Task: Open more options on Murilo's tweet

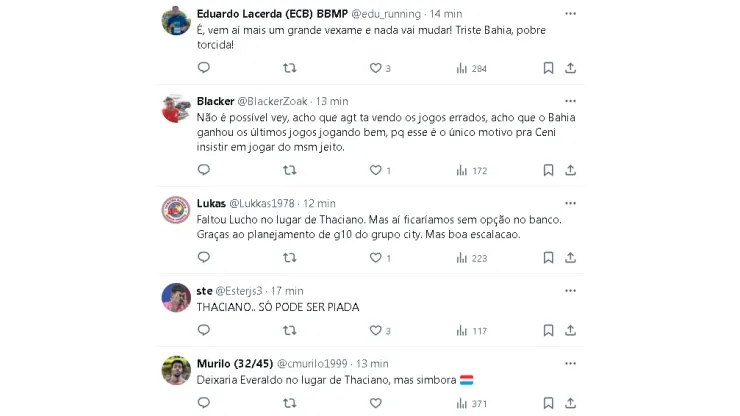Action: (x=570, y=363)
